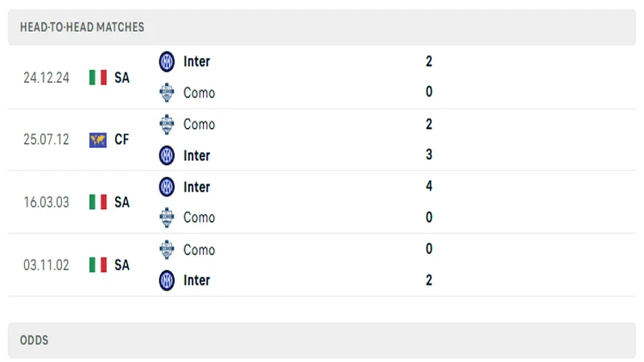644x362 pixels.
Task: Select Como name in the 16.03.03 match
Action: [x=199, y=217]
